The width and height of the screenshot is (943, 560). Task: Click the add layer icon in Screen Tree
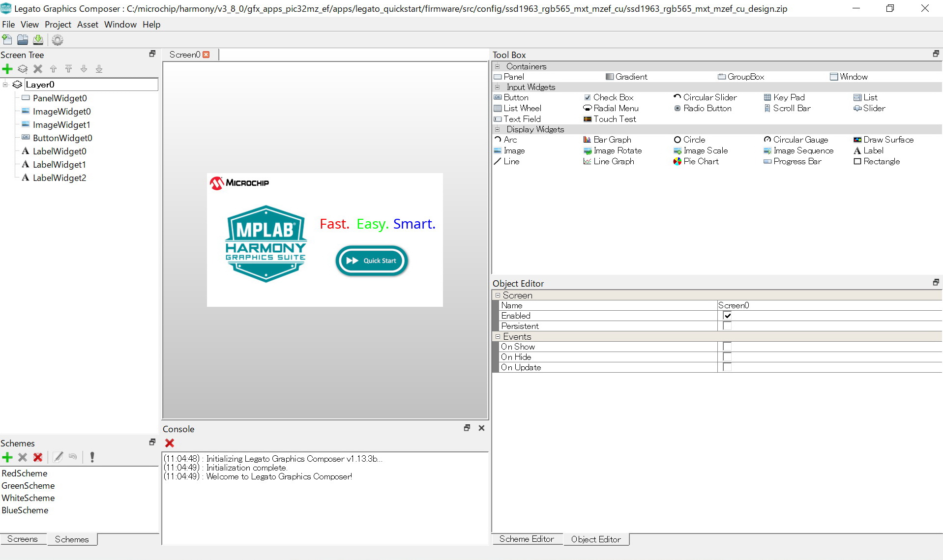coord(23,69)
